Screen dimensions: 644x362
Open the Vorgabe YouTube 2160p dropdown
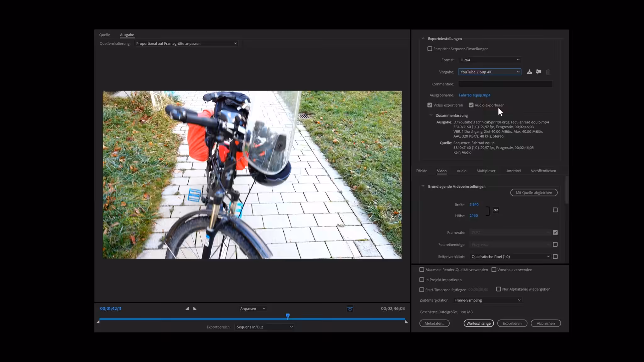(x=490, y=72)
